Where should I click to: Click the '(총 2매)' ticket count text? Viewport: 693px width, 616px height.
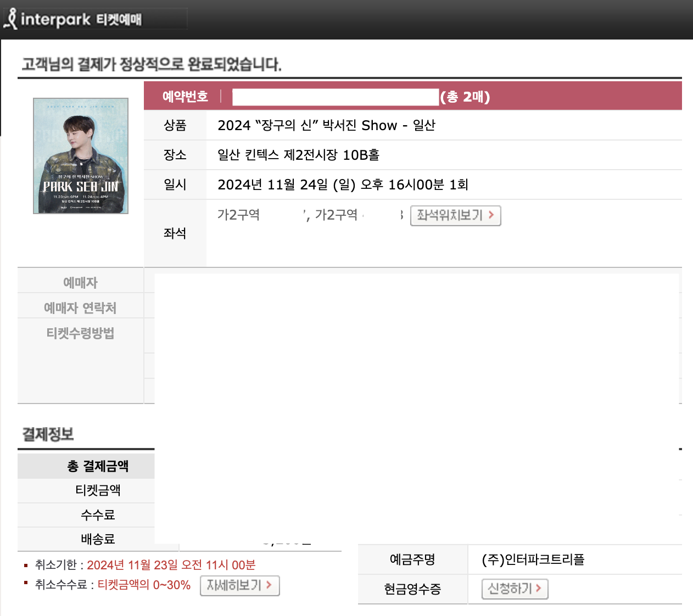coord(465,97)
